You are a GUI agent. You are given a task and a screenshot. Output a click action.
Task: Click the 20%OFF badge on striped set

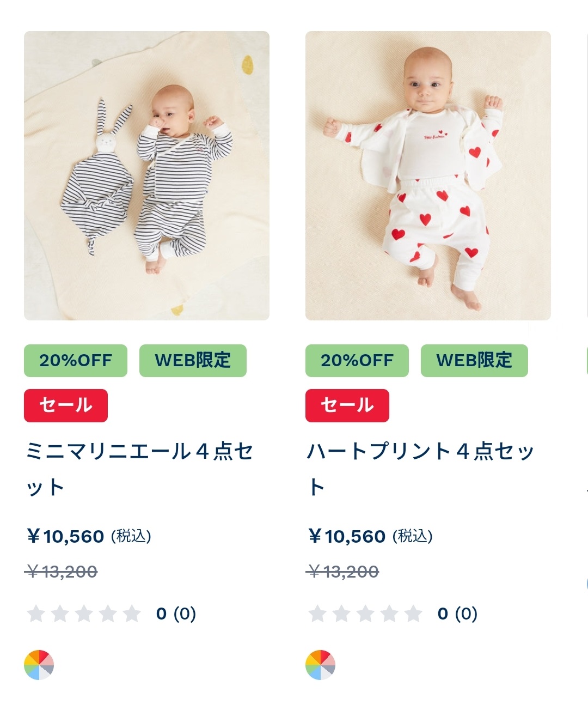click(x=76, y=360)
